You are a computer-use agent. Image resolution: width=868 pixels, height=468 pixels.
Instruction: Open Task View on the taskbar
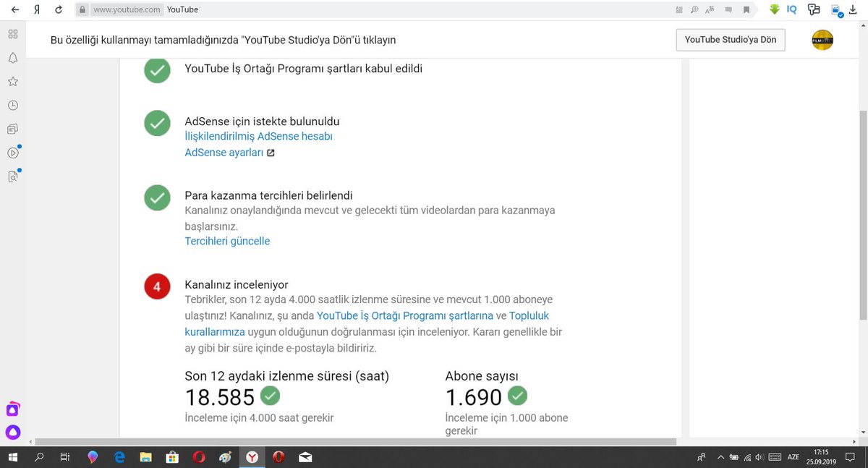(x=65, y=457)
